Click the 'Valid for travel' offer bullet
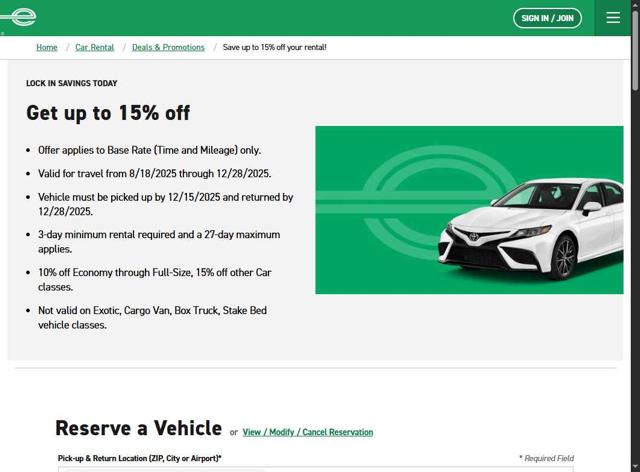640x472 pixels. click(x=154, y=174)
